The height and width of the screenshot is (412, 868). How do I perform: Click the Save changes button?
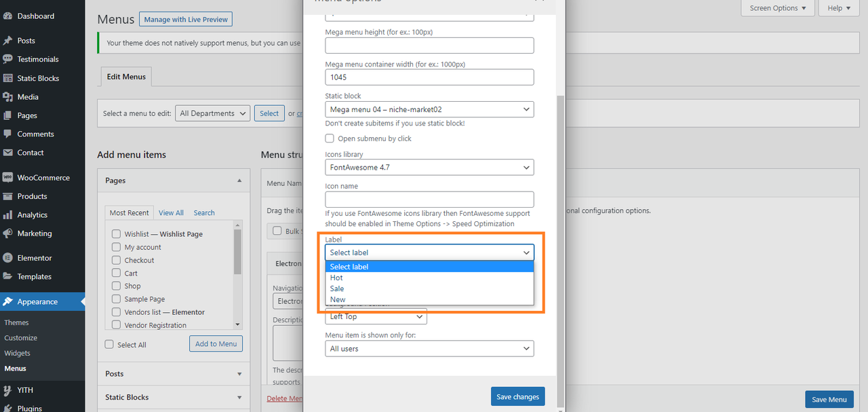point(517,396)
